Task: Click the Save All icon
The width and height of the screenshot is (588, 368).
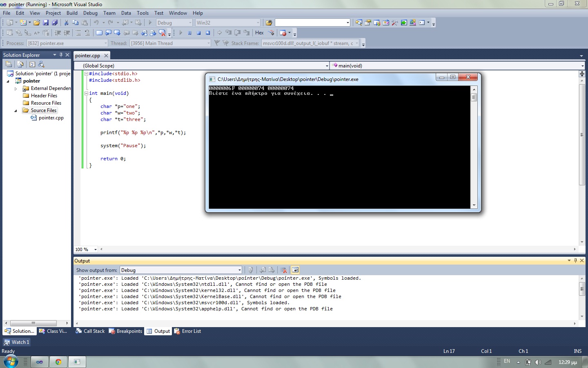Action: pyautogui.click(x=55, y=23)
